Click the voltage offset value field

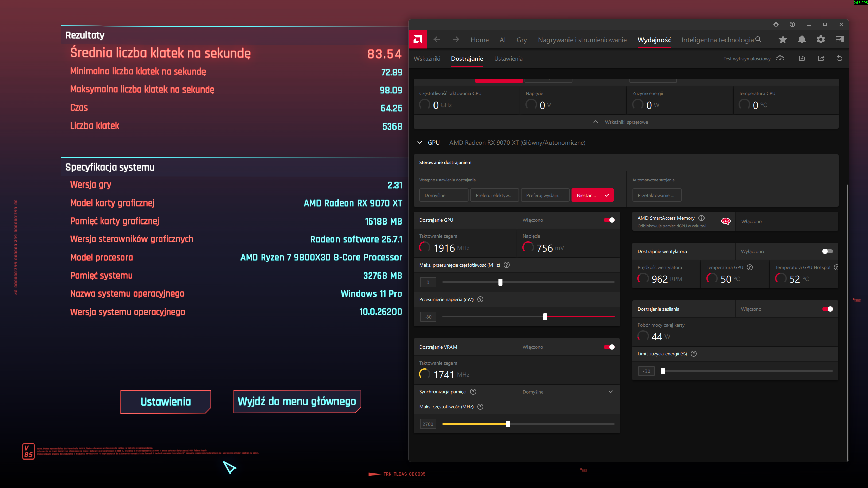[428, 317]
